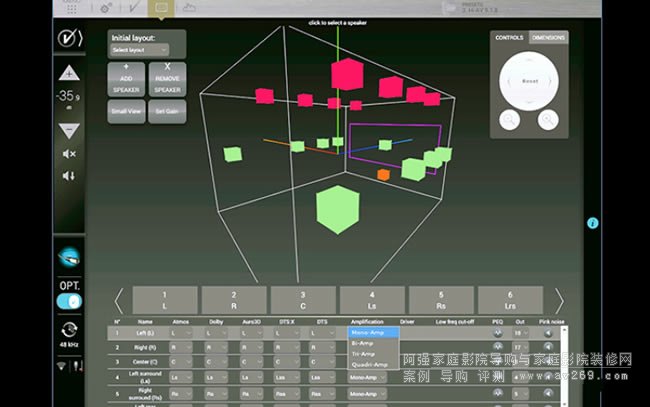Viewport: 650px width, 407px height.
Task: Select the large green speaker cube
Action: (337, 209)
